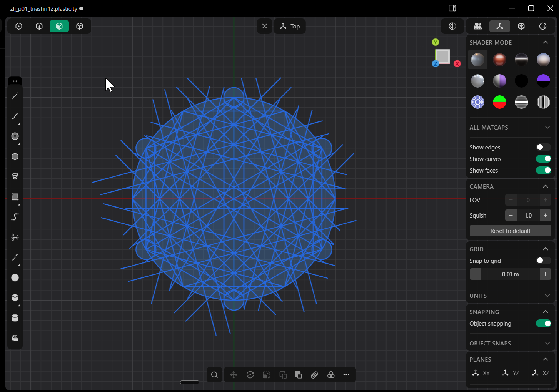Switch to the grid panel tab
Viewport: 559px width, 392px height.
pos(478,26)
